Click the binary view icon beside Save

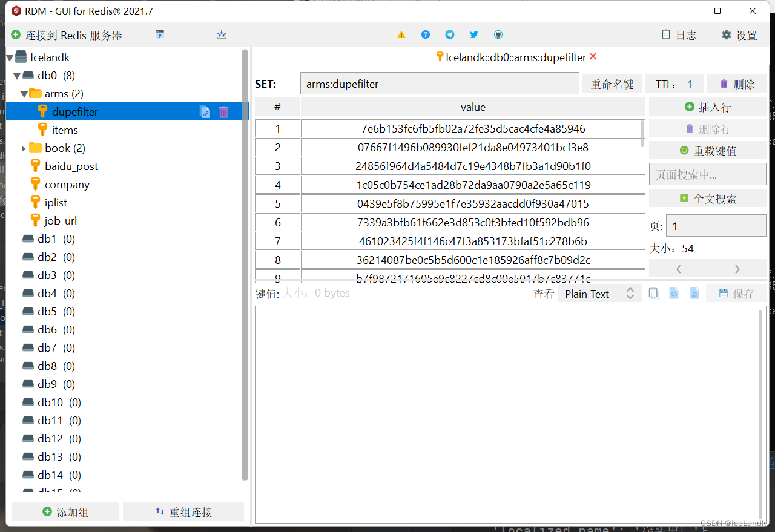coord(695,294)
